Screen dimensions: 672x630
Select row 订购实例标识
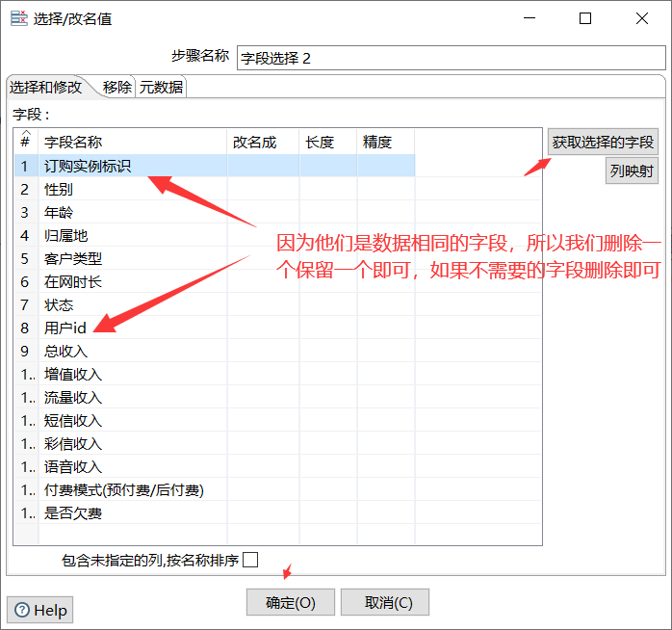(x=215, y=166)
